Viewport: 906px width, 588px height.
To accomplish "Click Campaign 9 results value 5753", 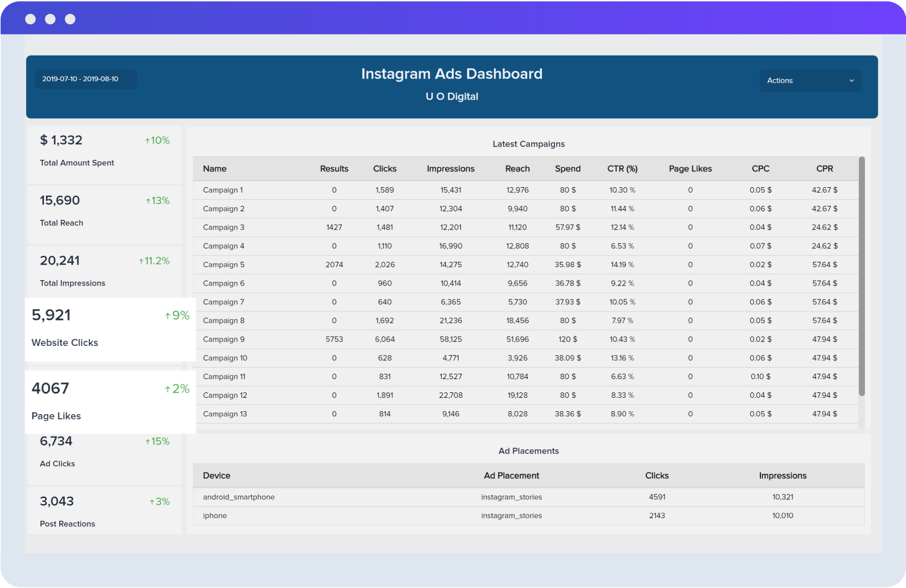I will pos(334,340).
